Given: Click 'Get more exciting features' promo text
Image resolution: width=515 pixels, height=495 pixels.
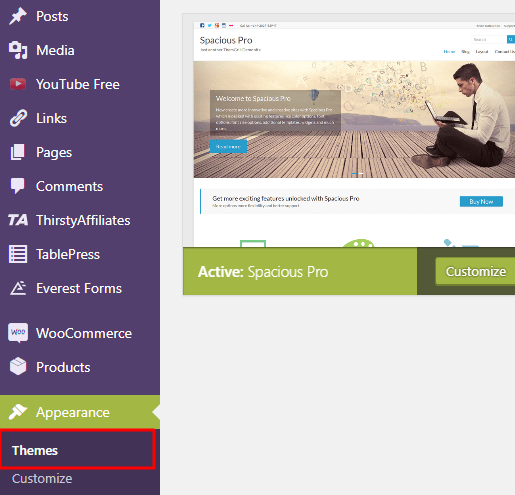Looking at the screenshot, I should point(286,199).
